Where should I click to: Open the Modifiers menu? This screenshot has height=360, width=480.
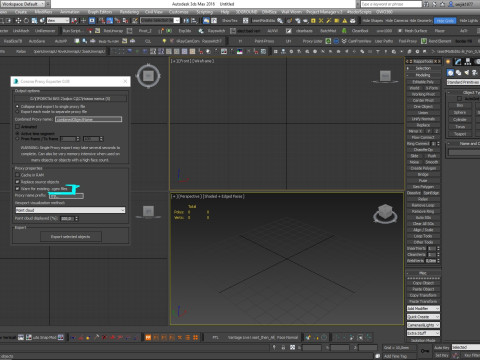(x=43, y=12)
